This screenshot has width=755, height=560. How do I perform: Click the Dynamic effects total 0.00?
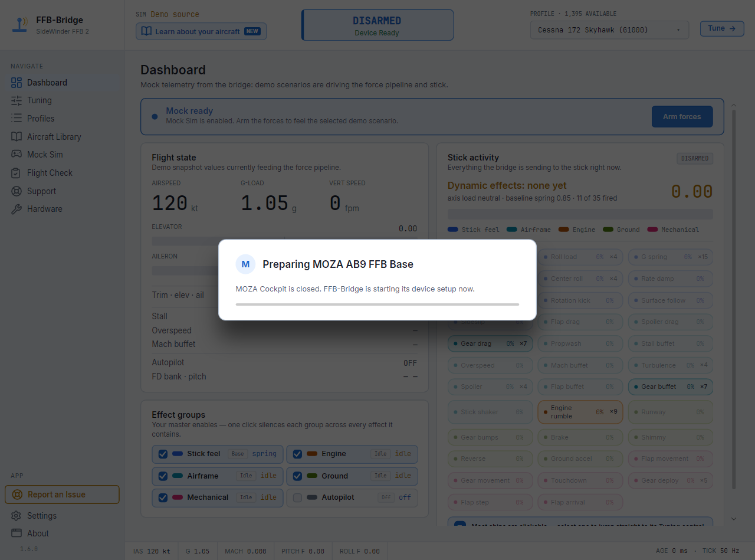[692, 191]
